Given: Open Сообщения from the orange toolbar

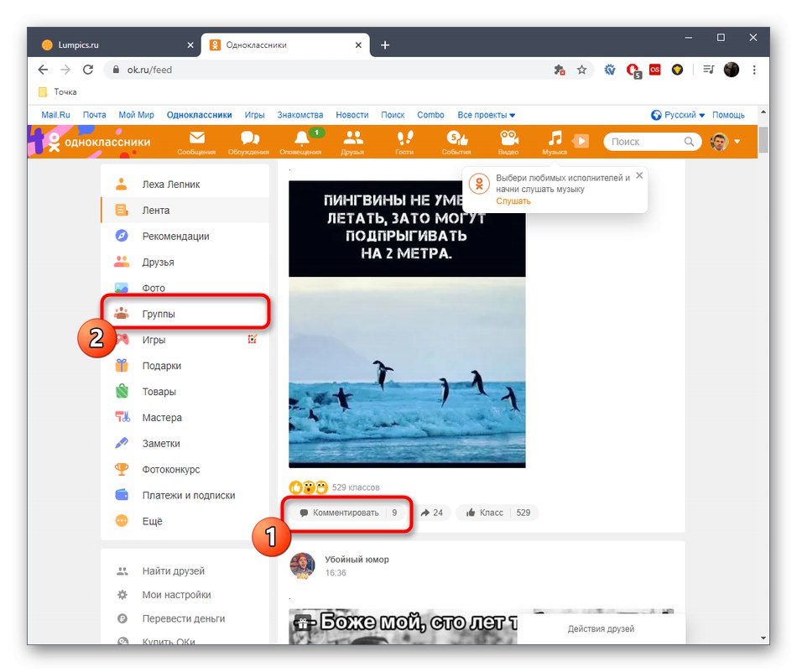Looking at the screenshot, I should [x=198, y=141].
